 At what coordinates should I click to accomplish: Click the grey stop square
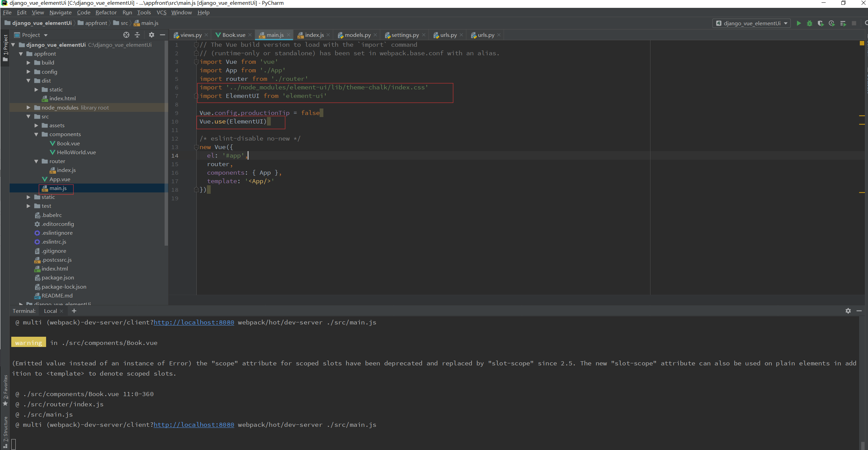(x=854, y=23)
